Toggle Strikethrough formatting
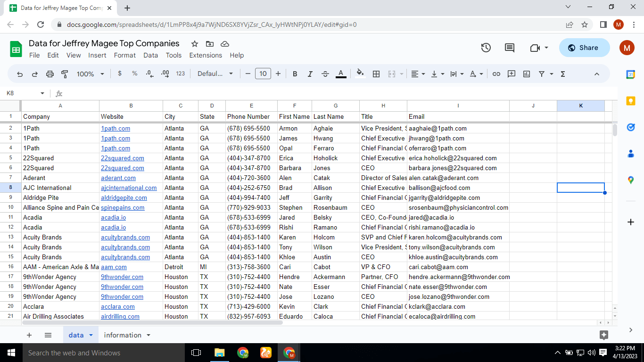 [x=325, y=74]
